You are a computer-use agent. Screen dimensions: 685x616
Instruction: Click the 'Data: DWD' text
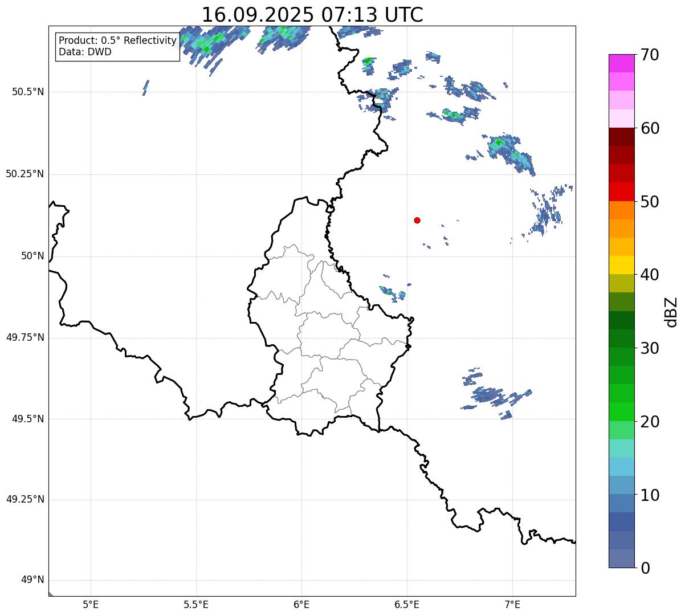pyautogui.click(x=85, y=52)
